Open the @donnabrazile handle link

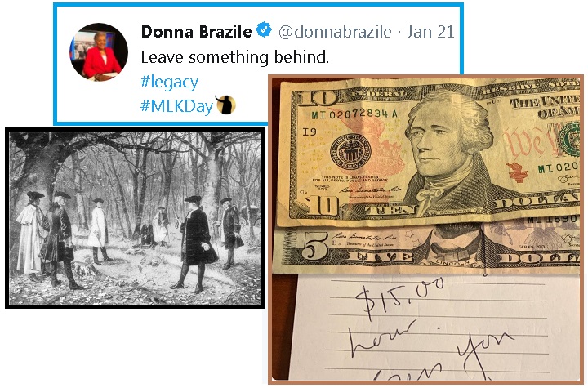coord(335,32)
